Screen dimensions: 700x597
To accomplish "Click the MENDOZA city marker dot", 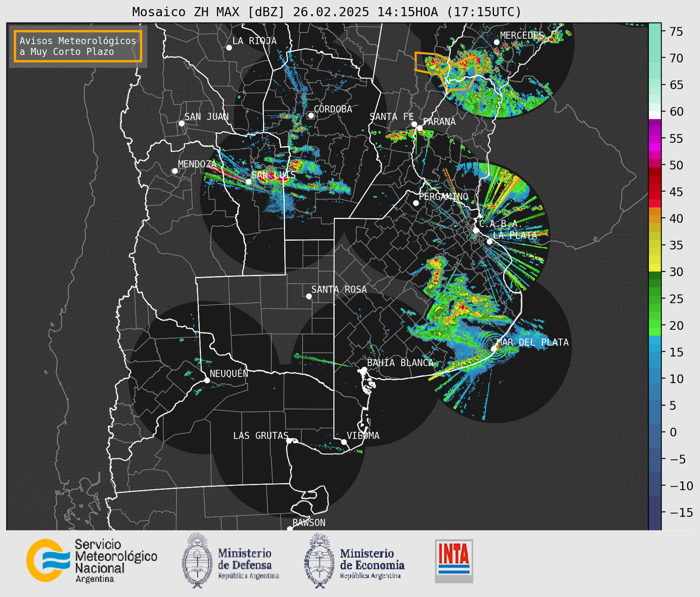I will pos(175,171).
